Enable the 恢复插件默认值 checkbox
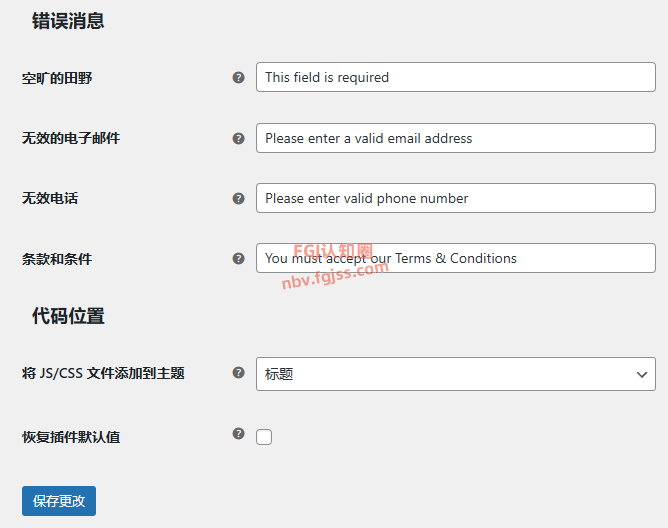 pyautogui.click(x=264, y=437)
